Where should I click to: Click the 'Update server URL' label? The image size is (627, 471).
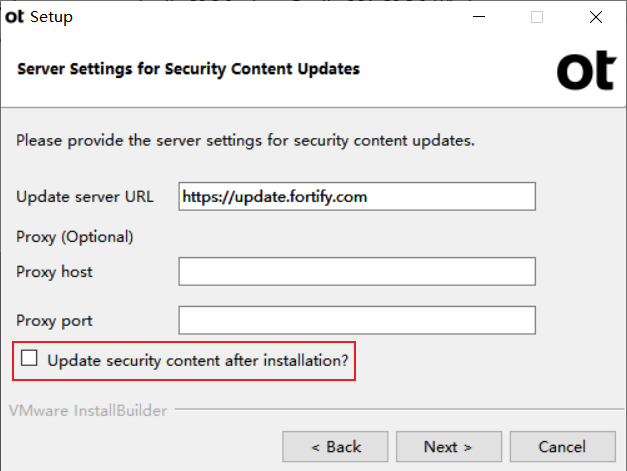(85, 197)
